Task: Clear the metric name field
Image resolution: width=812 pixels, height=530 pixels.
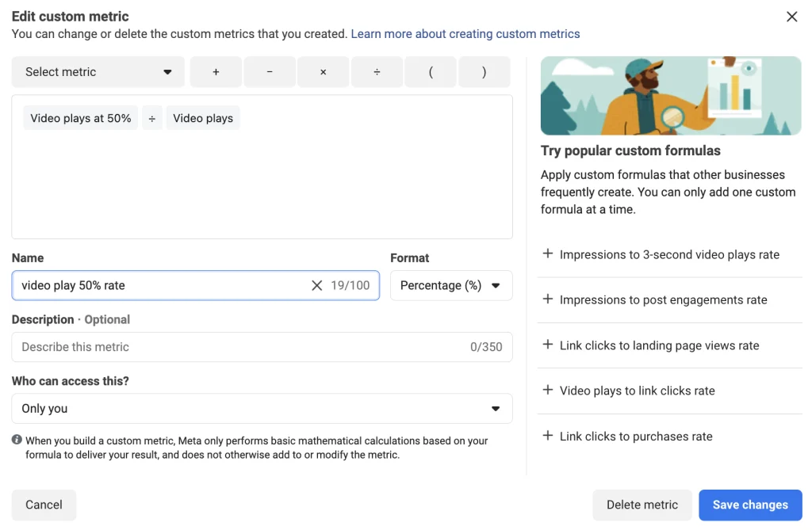Action: [x=316, y=285]
